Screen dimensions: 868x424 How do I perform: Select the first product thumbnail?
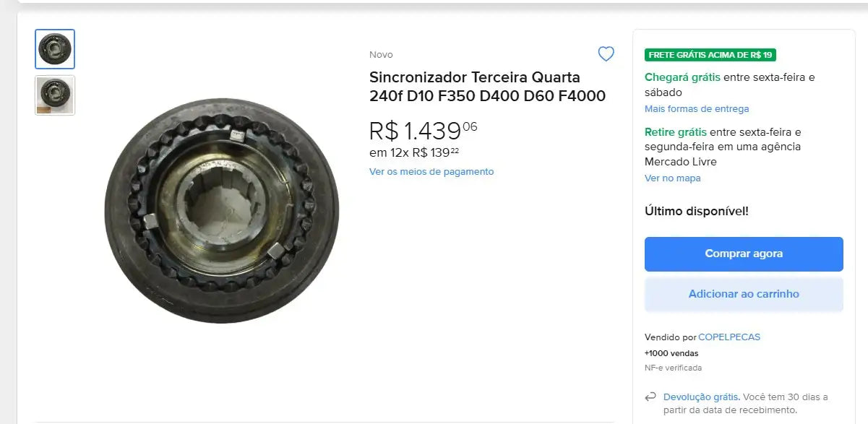coord(54,49)
